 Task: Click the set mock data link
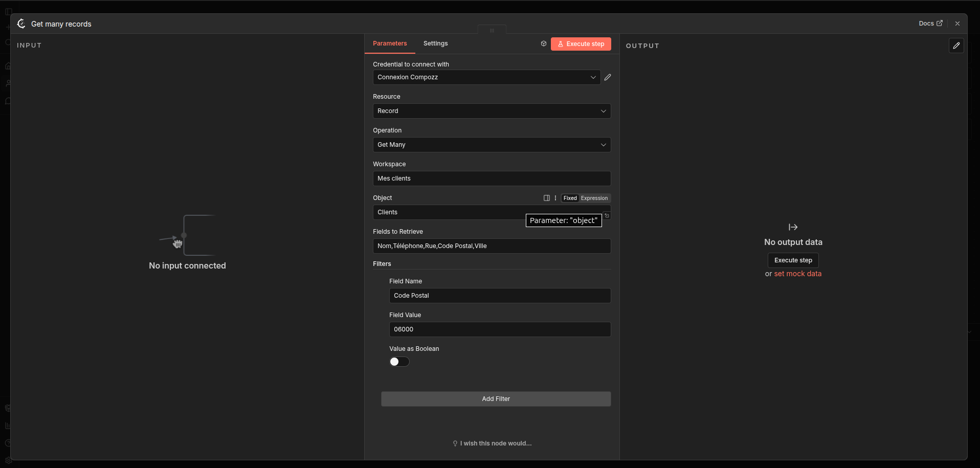click(797, 274)
